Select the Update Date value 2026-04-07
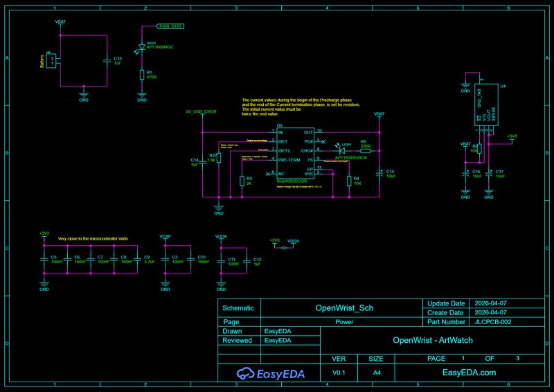Screen dimensions: 554x392 click(x=490, y=303)
